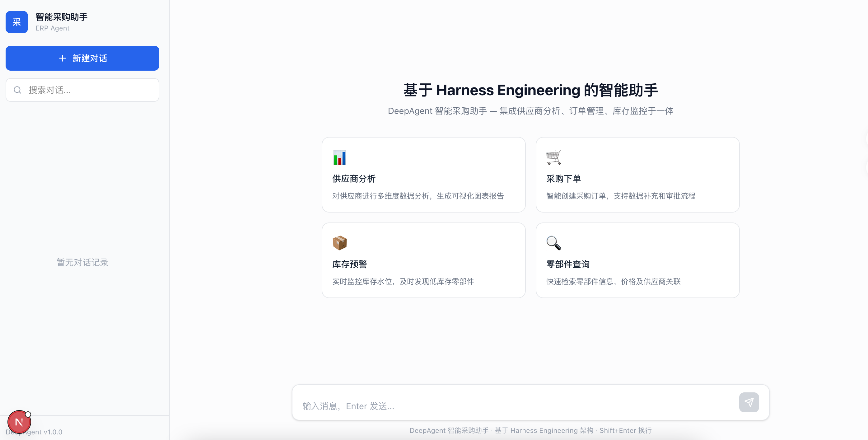Open the 供应商分析 card
This screenshot has height=440, width=868.
(423, 175)
